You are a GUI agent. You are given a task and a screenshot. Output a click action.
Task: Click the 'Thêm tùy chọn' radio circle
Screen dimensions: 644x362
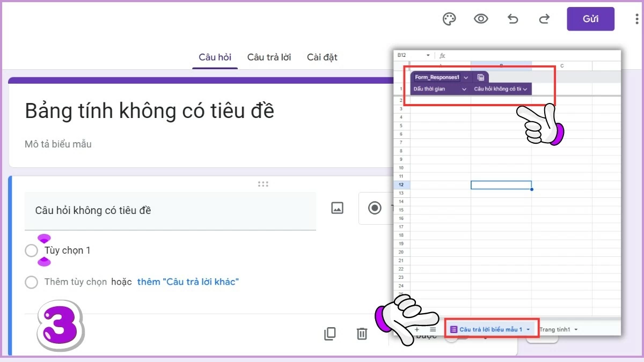31,282
